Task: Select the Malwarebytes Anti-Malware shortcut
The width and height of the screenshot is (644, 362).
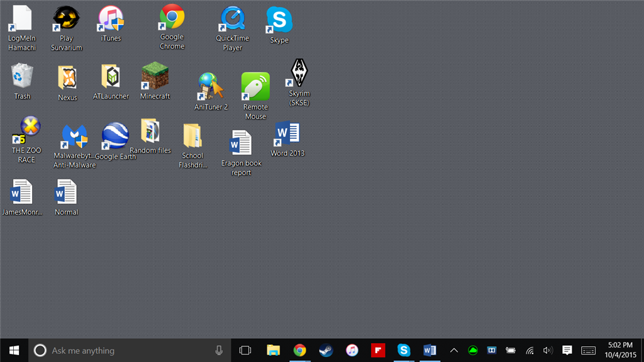Action: pos(74,147)
